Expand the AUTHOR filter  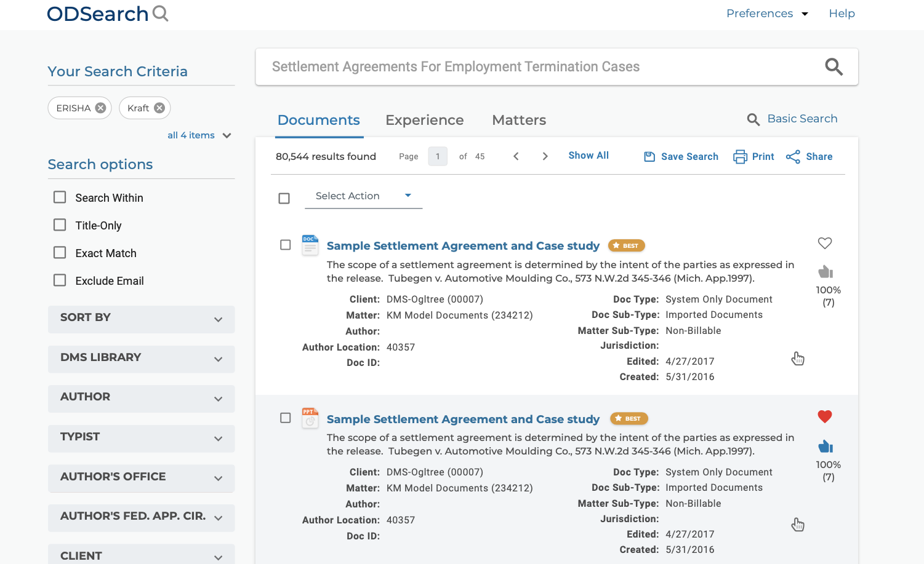141,399
